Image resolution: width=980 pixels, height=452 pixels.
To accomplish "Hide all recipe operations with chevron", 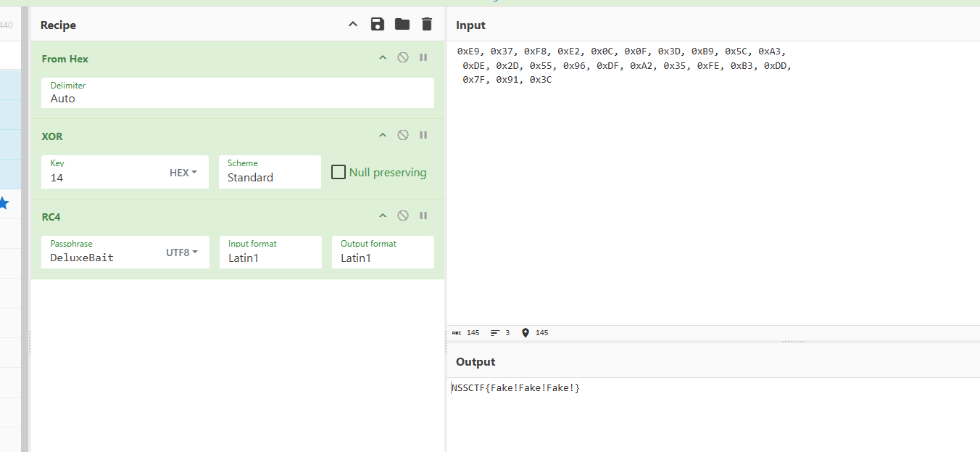I will click(353, 25).
